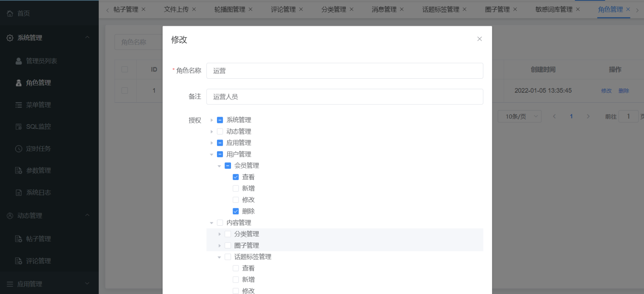This screenshot has width=644, height=294.
Task: Check 新增 under 话题标签管理
Action: pos(236,280)
